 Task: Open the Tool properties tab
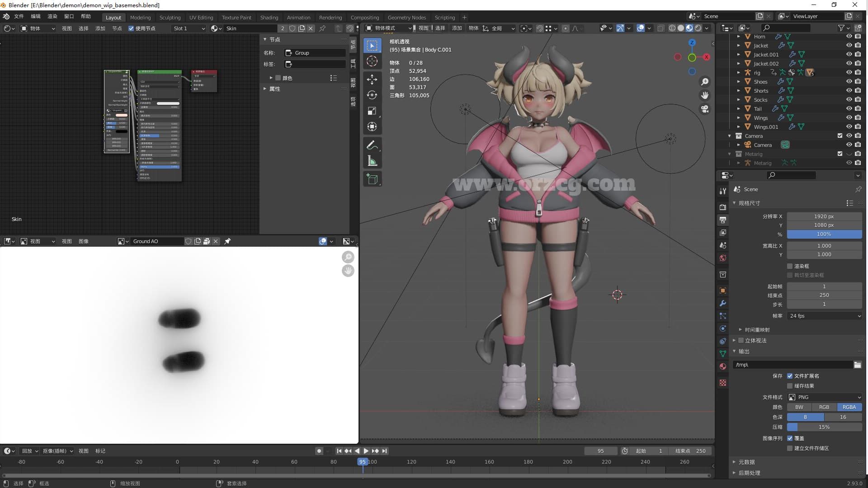coord(723,191)
